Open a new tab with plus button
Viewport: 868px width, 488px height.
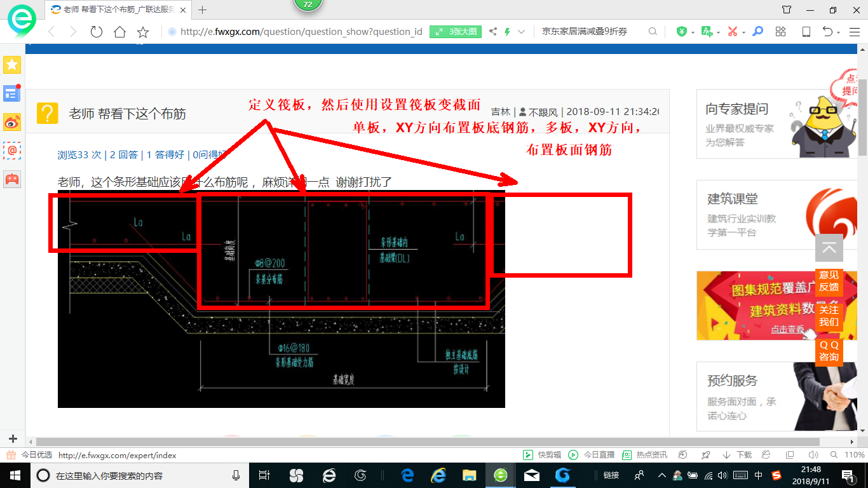203,10
